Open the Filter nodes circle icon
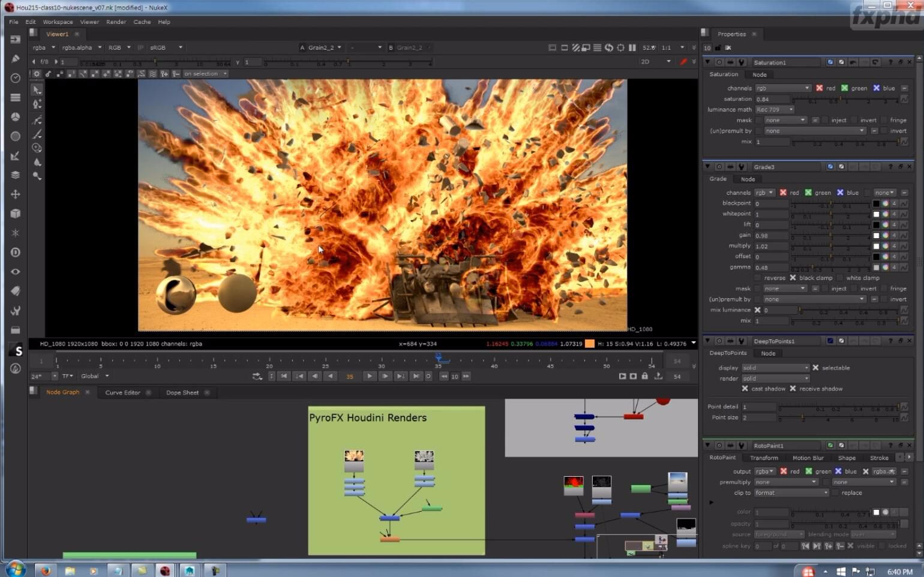 tap(16, 136)
